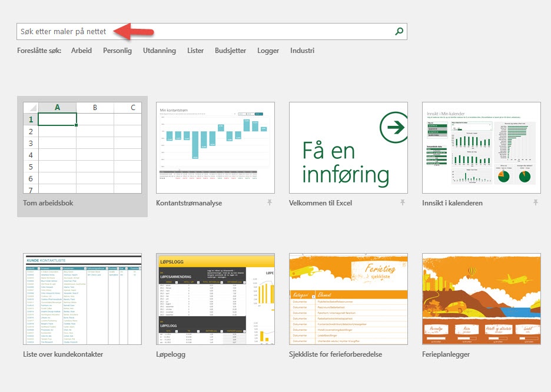The height and width of the screenshot is (392, 551).
Task: Select the 'Personlig' suggested search
Action: tap(117, 51)
